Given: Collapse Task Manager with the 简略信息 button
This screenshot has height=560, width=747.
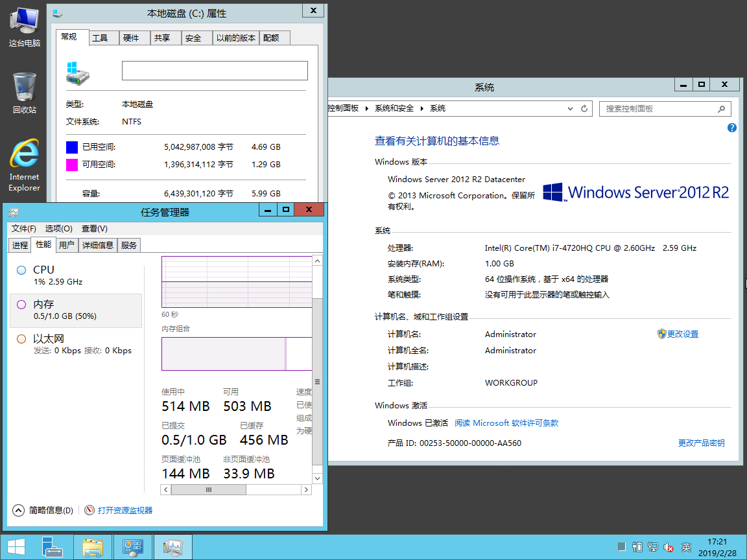Looking at the screenshot, I should 43,511.
